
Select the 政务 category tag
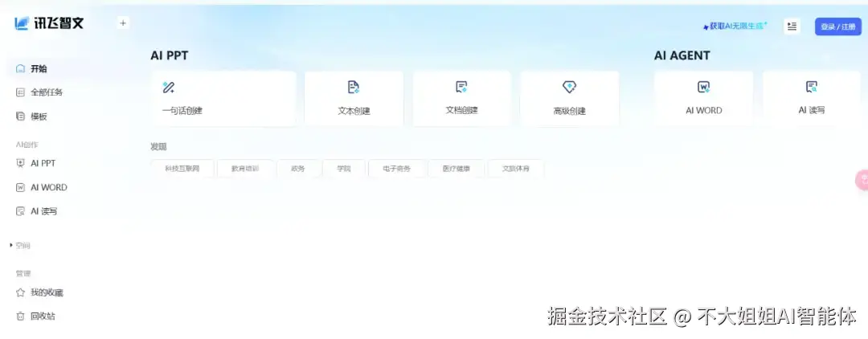pyautogui.click(x=298, y=169)
